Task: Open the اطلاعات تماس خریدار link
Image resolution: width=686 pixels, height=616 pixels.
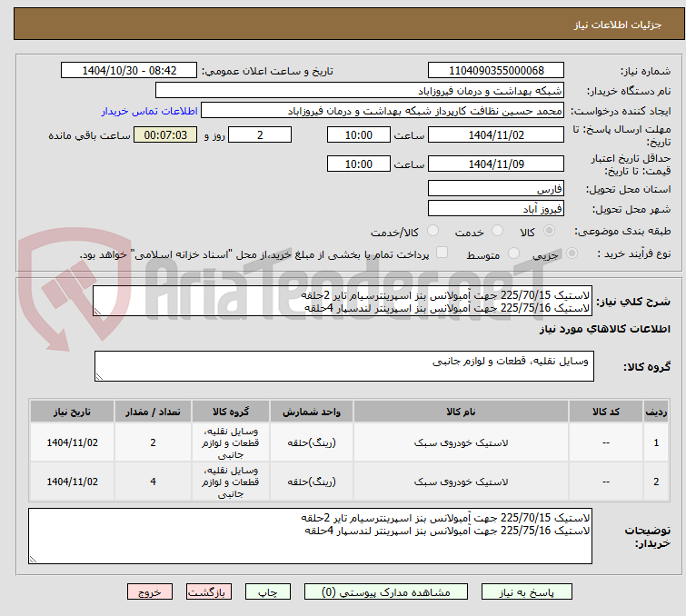Action: (150, 111)
